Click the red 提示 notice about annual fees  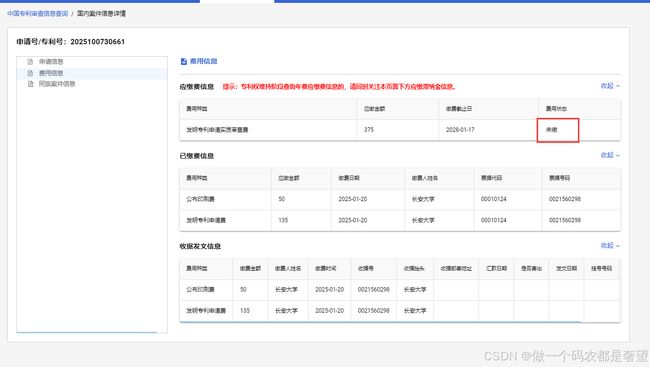[x=339, y=87]
